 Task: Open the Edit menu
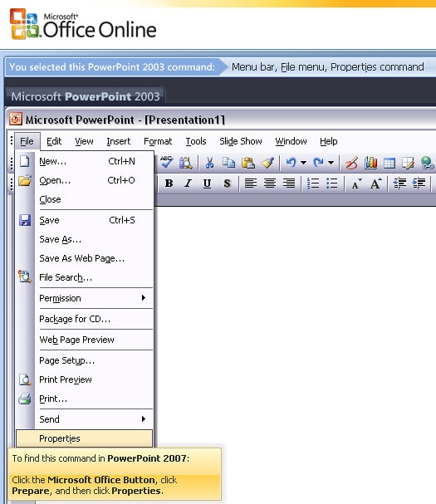coord(54,141)
